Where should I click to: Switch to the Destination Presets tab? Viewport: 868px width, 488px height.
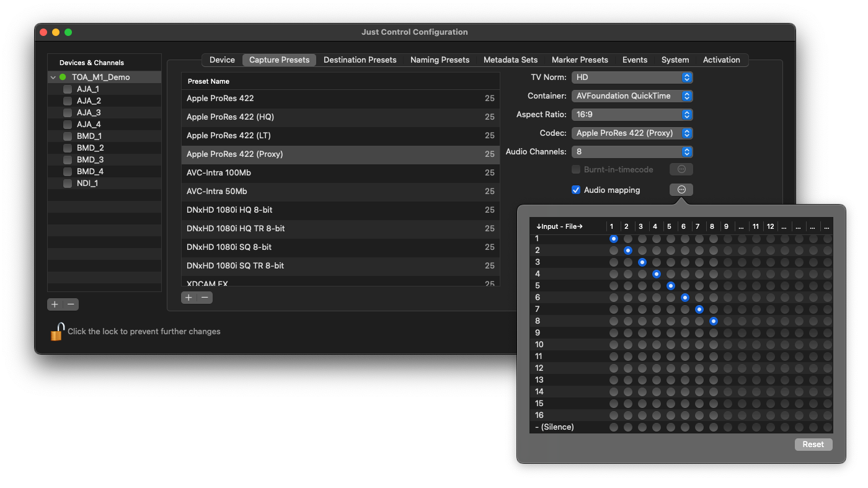pos(360,60)
